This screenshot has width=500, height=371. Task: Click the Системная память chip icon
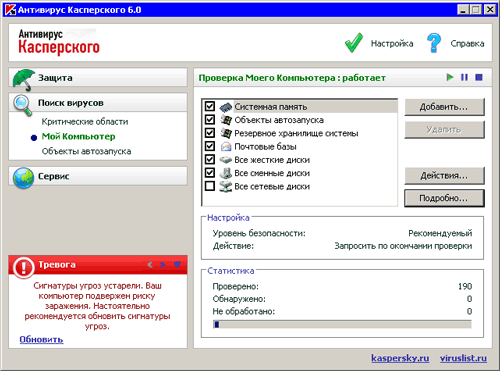(226, 107)
